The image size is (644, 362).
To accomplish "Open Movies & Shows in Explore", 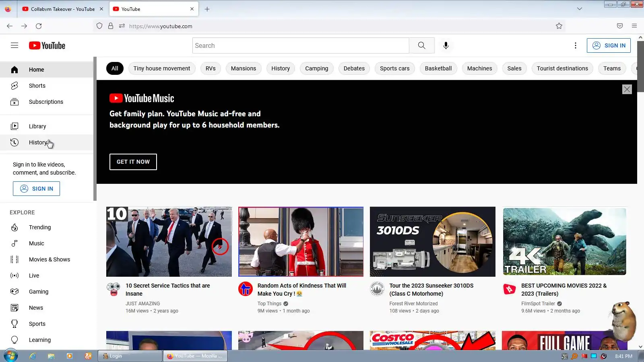I will click(47, 259).
